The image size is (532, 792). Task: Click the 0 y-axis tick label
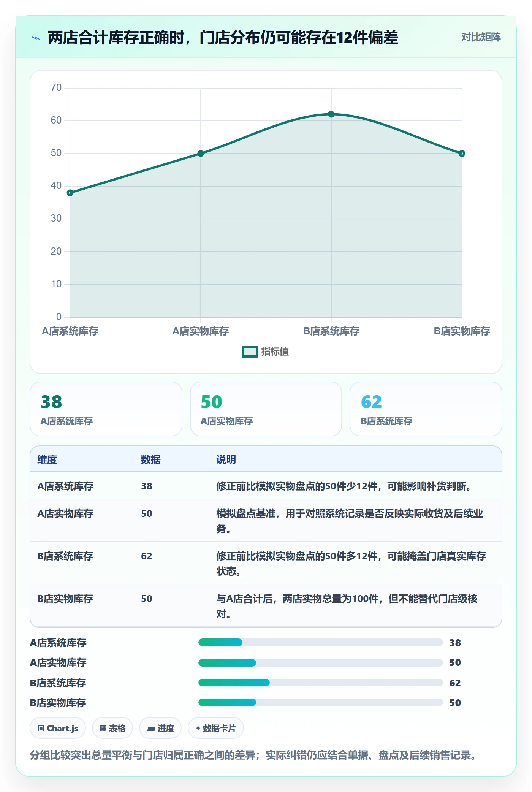tap(59, 317)
